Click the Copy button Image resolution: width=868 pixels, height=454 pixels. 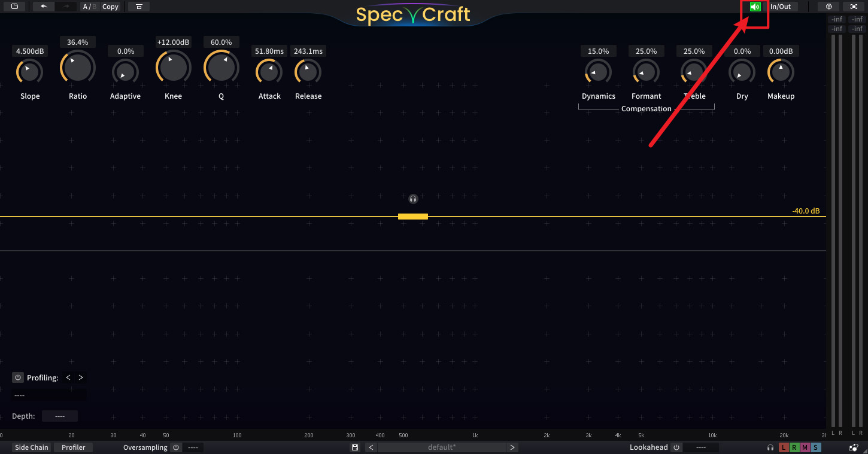pos(110,7)
